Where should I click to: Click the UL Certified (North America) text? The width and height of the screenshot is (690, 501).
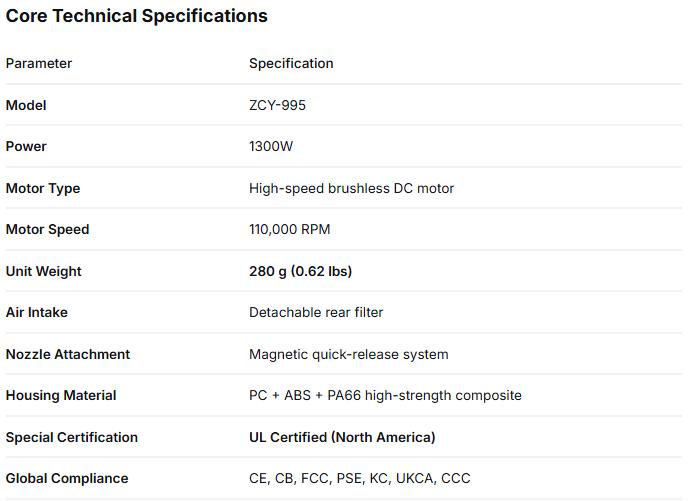pos(342,437)
